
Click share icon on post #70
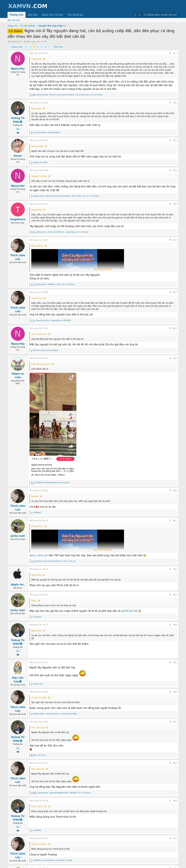(170, 838)
